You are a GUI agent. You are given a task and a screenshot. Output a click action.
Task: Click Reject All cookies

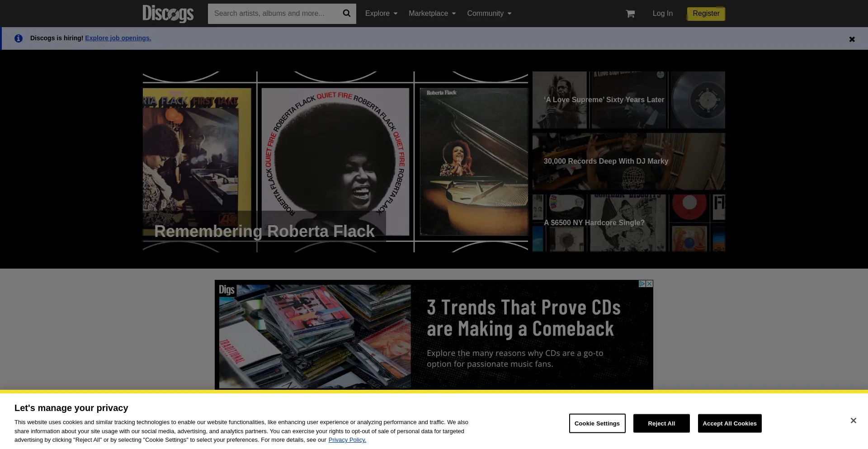(661, 423)
